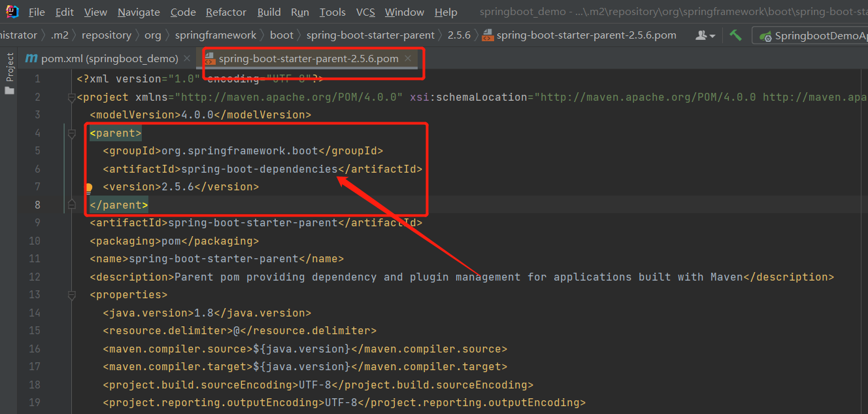This screenshot has width=868, height=414.
Task: Open the Run menu
Action: point(300,12)
